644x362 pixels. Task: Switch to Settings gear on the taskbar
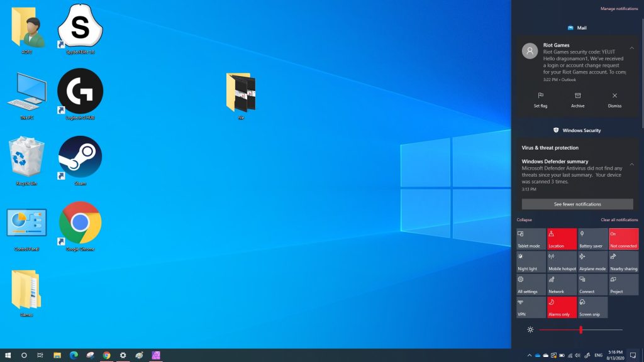123,356
